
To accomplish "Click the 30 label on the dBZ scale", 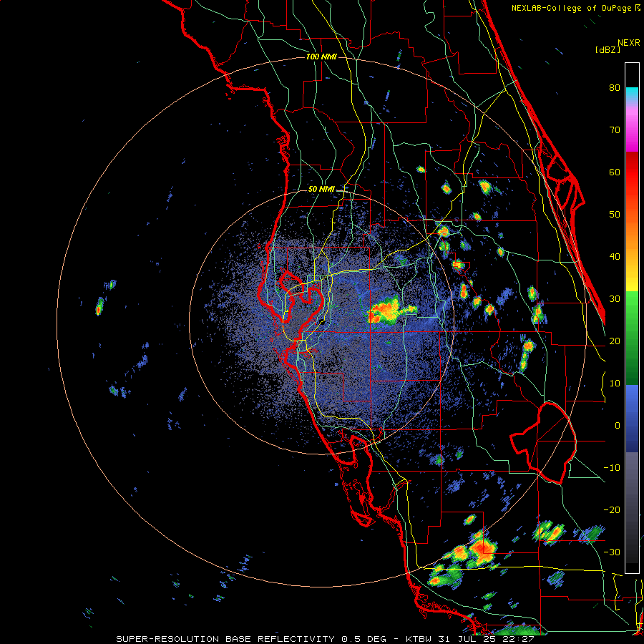I will [x=615, y=298].
